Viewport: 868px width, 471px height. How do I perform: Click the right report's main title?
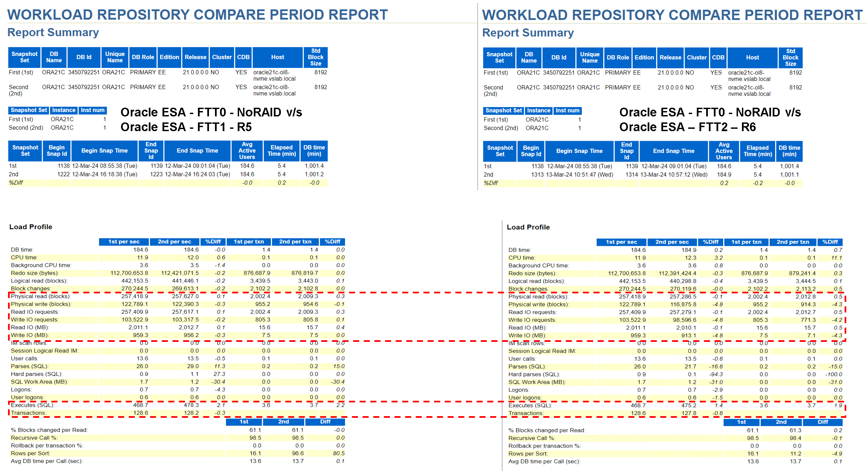[672, 15]
